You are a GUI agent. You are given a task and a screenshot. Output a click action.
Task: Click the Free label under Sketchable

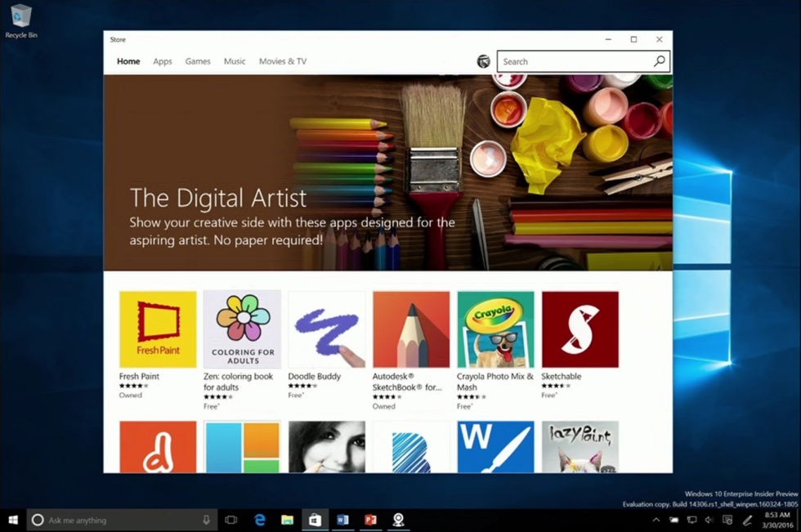point(549,396)
